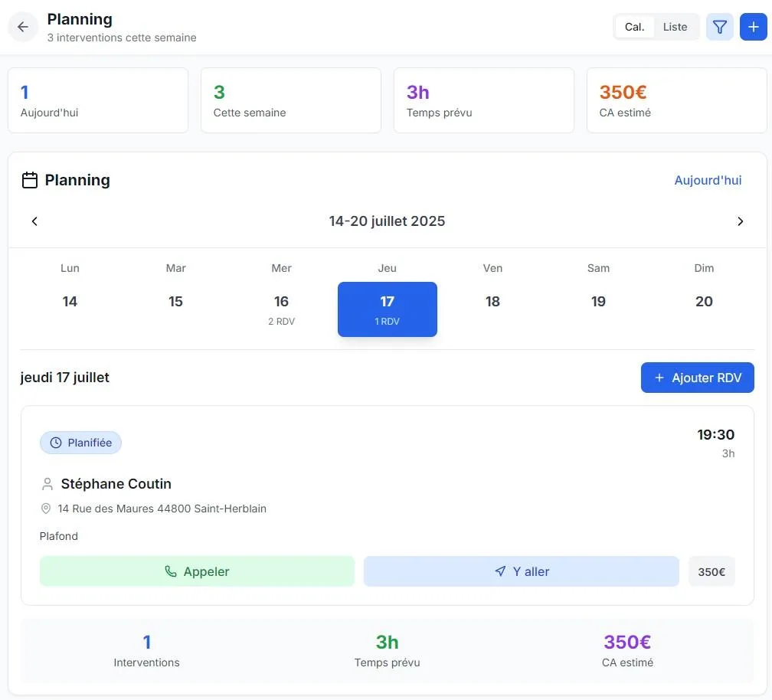Go back using the arrow button
Viewport: 772px width, 700px height.
tap(23, 27)
